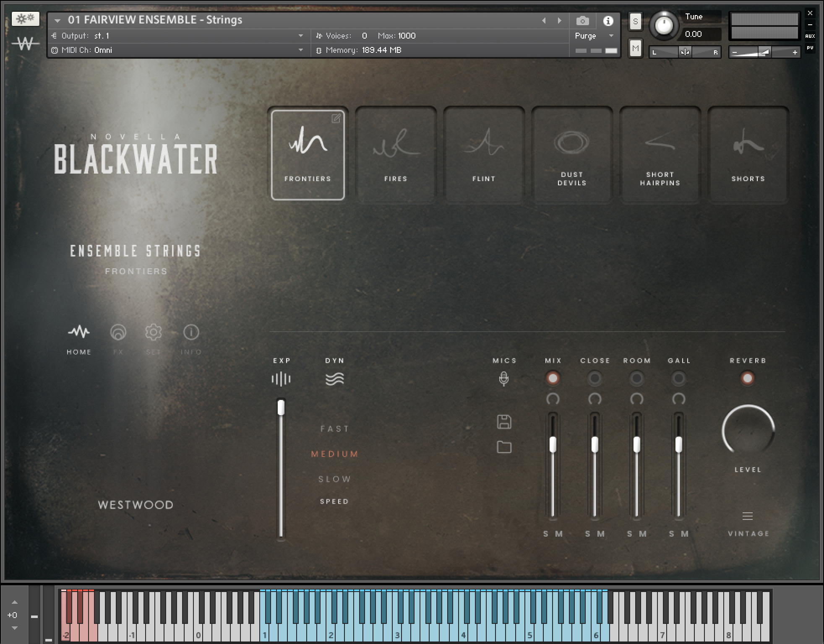This screenshot has height=644, width=824.
Task: Click the DYN waves icon
Action: click(x=334, y=379)
